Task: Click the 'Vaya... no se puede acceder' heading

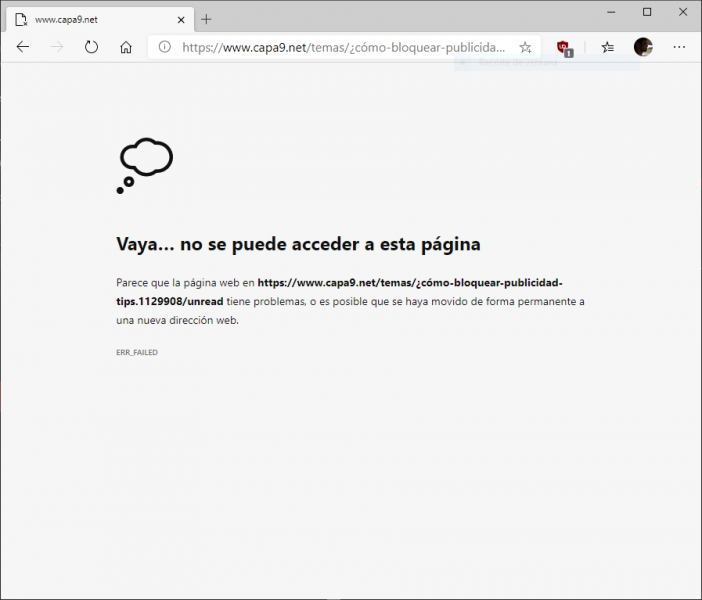Action: click(298, 244)
